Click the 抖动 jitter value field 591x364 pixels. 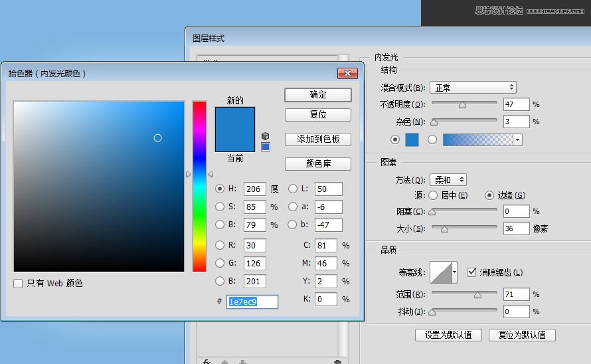point(517,312)
